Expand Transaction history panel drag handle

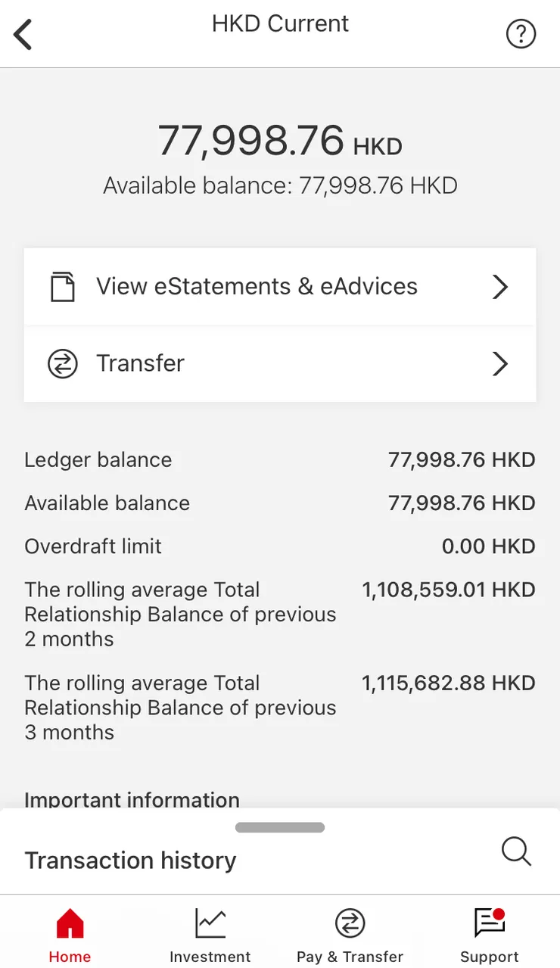[x=280, y=828]
